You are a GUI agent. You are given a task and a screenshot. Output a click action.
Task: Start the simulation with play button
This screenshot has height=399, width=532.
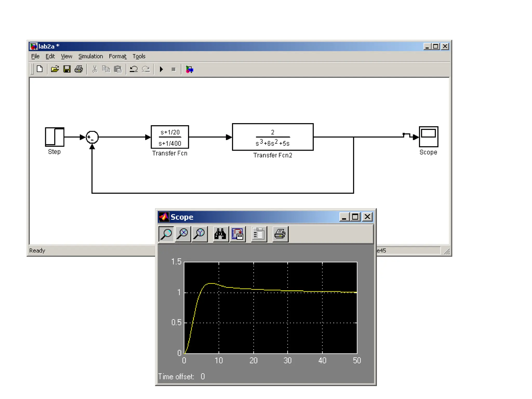161,69
